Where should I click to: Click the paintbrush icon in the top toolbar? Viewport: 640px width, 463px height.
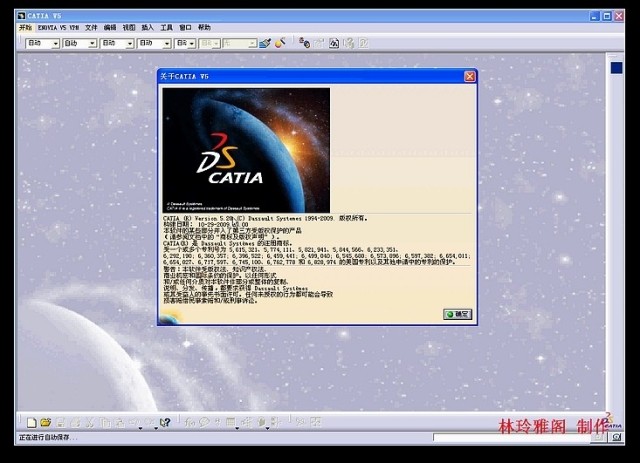265,43
